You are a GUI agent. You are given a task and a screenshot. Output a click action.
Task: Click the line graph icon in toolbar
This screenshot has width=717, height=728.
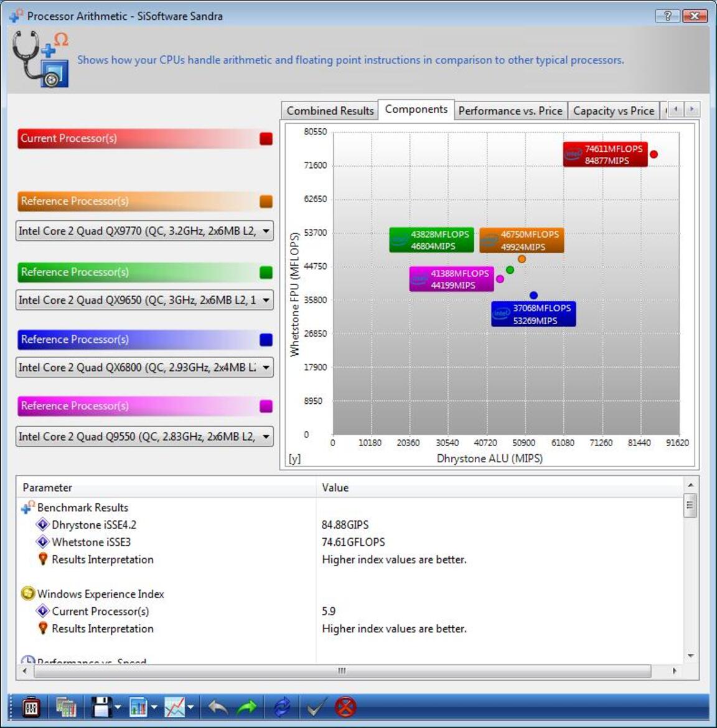(175, 707)
